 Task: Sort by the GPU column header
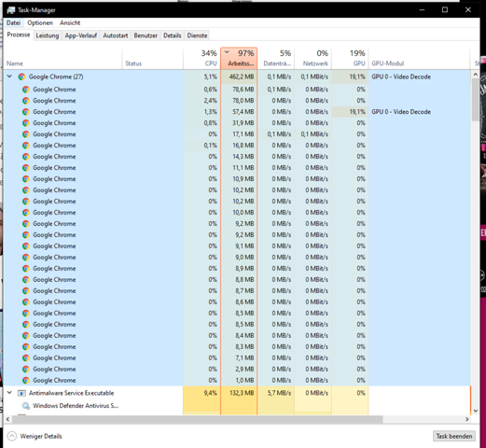pos(350,58)
